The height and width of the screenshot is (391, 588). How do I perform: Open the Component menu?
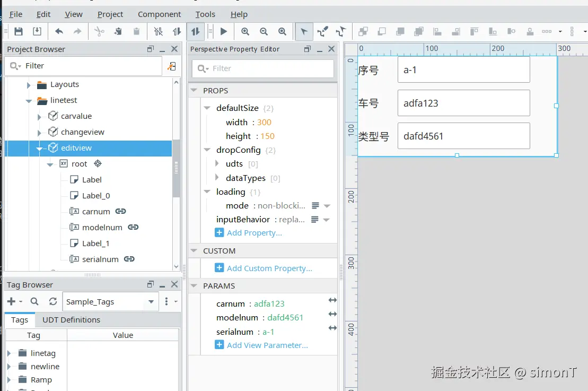point(160,14)
